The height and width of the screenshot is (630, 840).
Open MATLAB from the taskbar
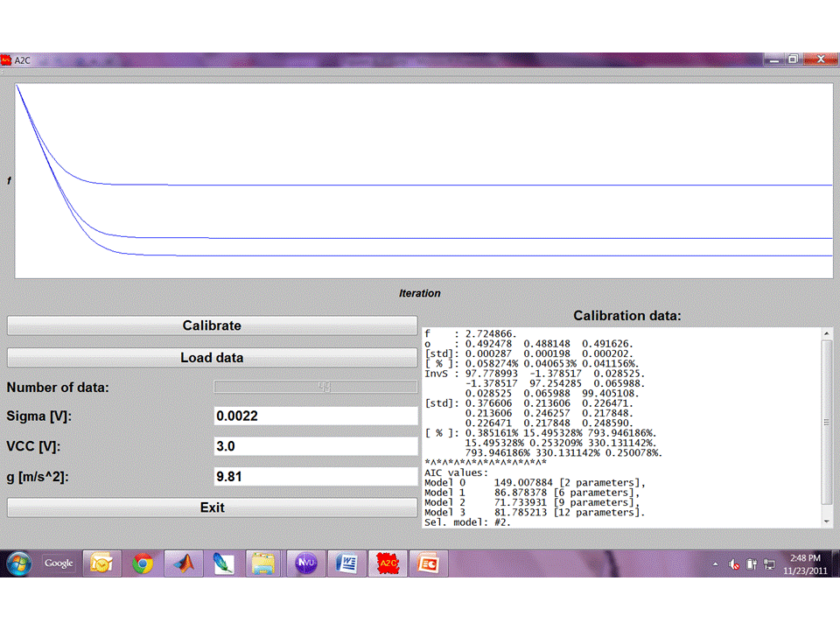184,563
